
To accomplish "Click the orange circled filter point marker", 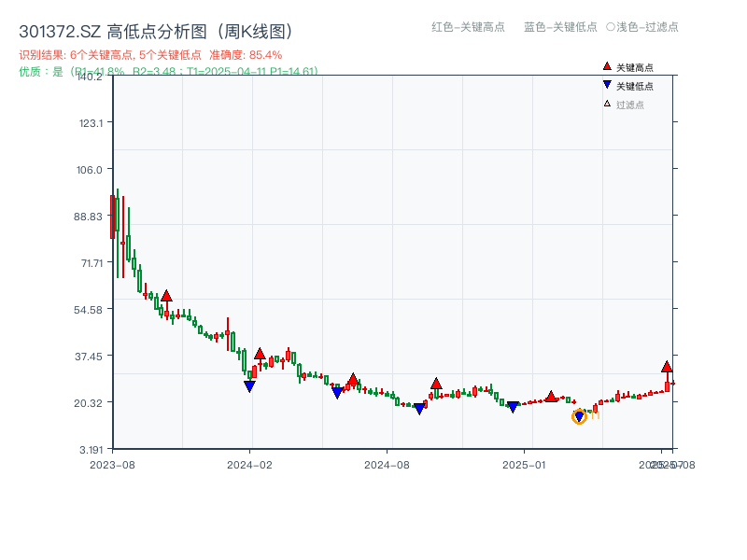I will 578,418.
